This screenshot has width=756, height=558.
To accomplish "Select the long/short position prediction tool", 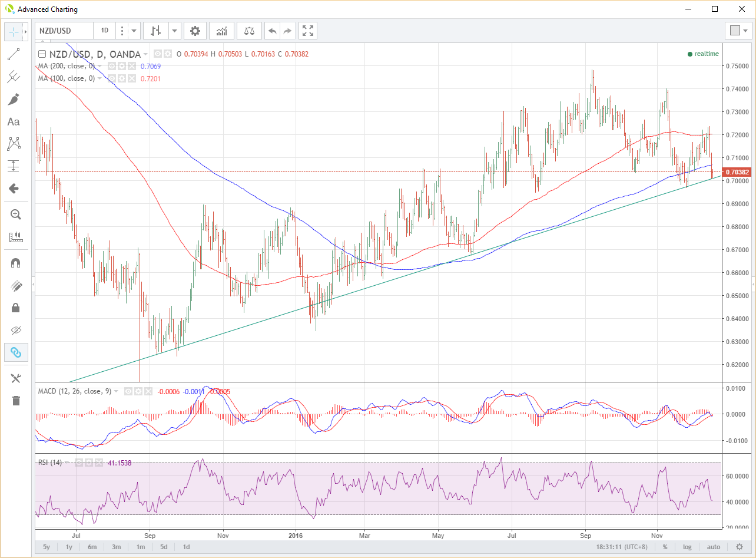I will pos(14,166).
